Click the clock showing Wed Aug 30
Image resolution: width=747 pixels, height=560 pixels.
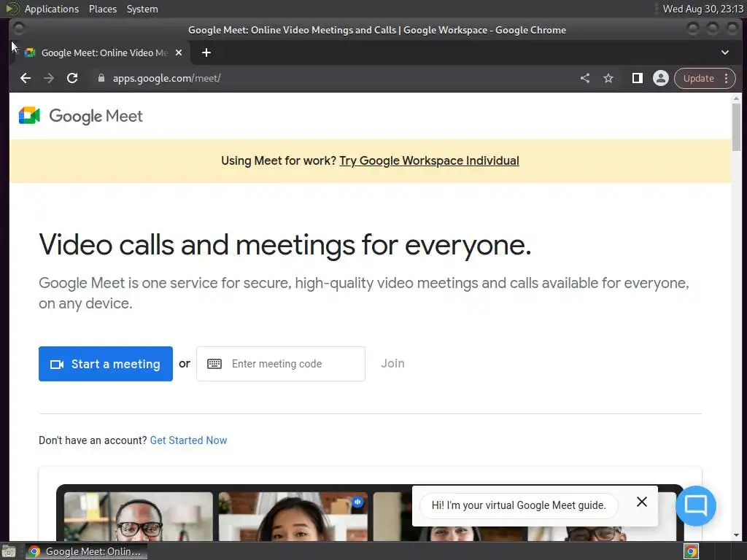click(x=703, y=9)
